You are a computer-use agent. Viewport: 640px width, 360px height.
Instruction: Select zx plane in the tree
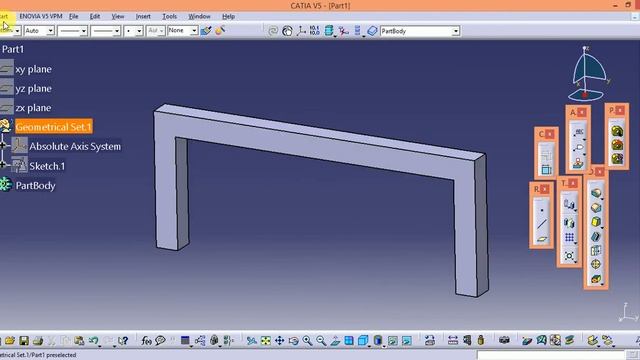click(33, 108)
